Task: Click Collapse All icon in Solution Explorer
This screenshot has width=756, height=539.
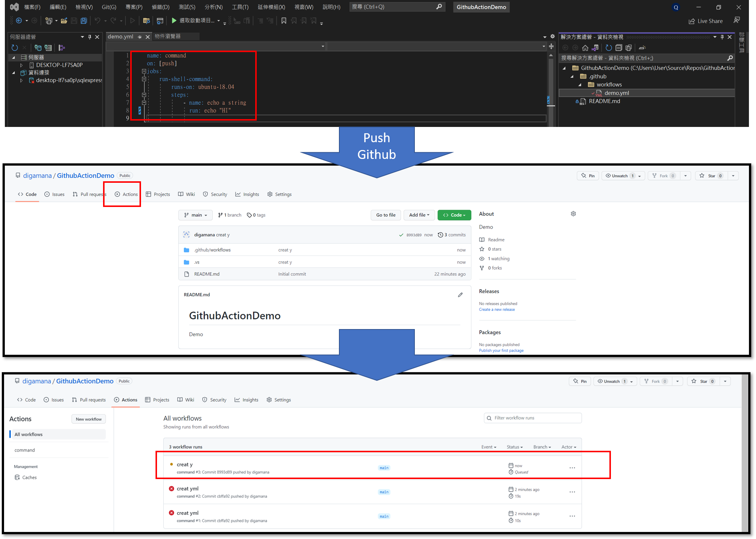Action: pos(619,48)
